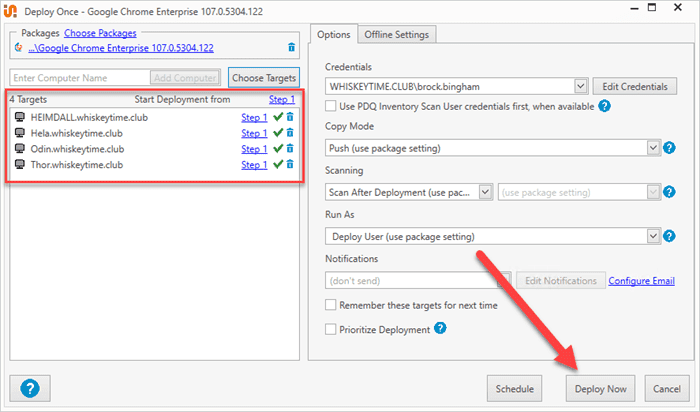This screenshot has height=412, width=700.
Task: Select the Thor.whiskeytime.club target row
Action: click(154, 165)
